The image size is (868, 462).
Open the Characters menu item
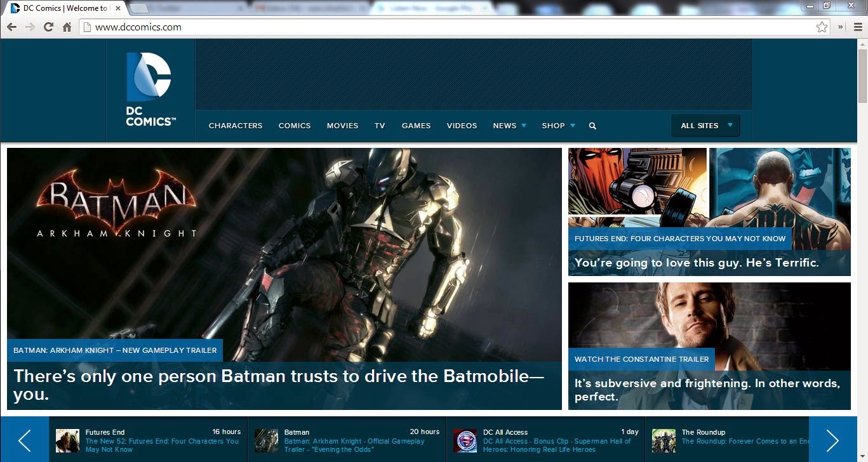coord(236,126)
